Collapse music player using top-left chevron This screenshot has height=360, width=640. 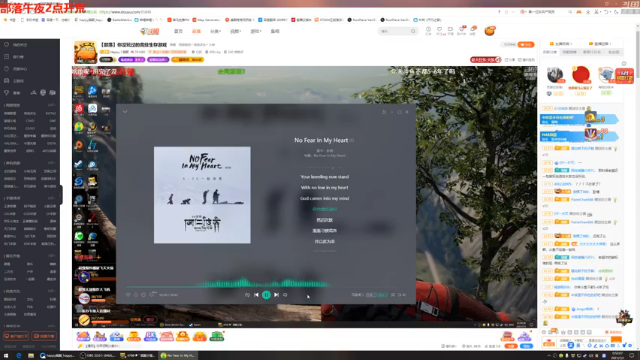125,111
